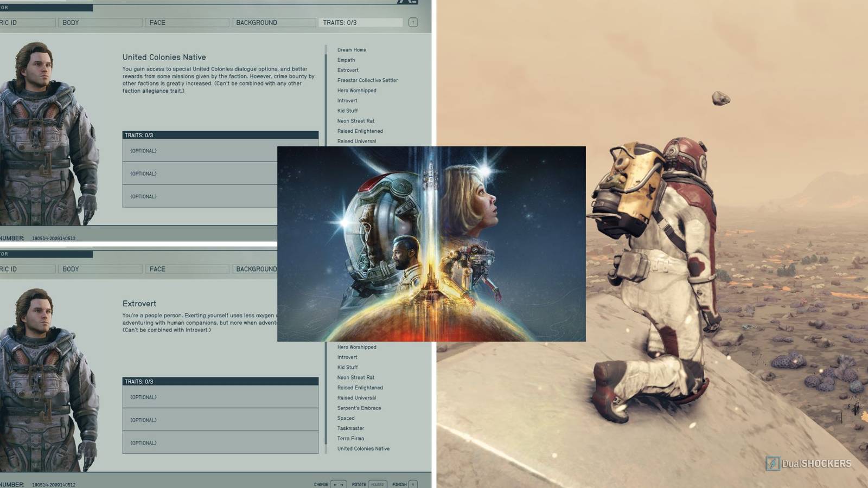Choose the Empath trait from the list

coord(346,60)
